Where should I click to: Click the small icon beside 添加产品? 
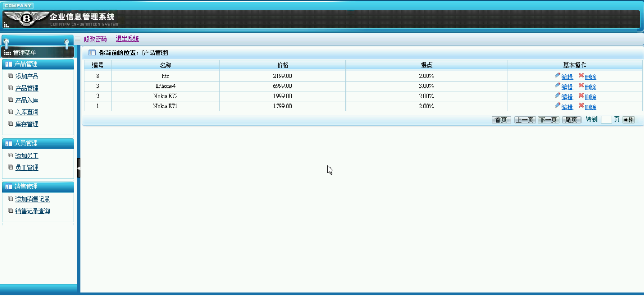click(11, 76)
